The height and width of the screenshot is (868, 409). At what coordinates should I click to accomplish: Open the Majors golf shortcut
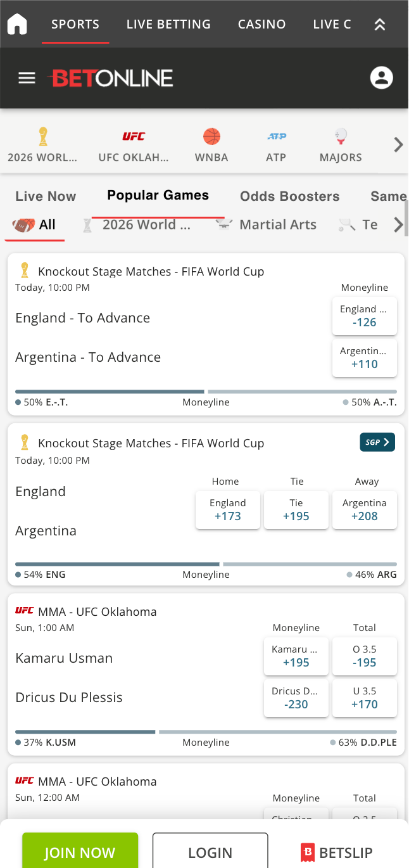[341, 145]
